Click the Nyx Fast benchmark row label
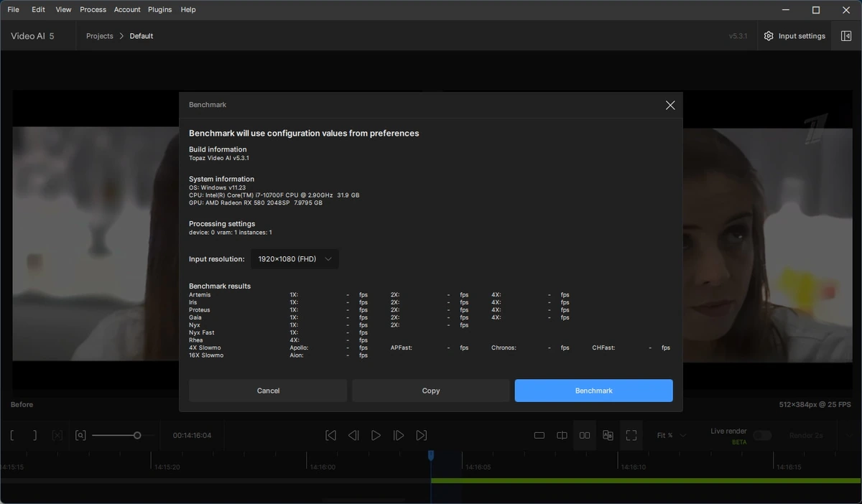The height and width of the screenshot is (504, 862). pos(202,332)
